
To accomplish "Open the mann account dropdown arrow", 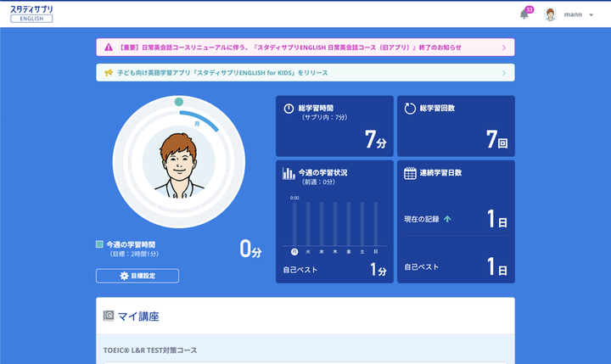I will tap(591, 14).
